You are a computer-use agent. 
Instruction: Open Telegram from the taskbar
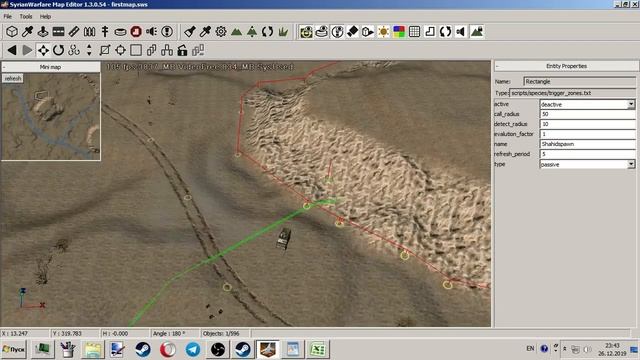click(193, 349)
